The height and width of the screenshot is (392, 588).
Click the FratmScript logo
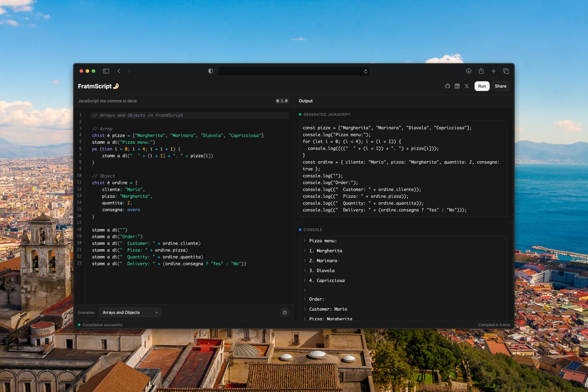tap(98, 86)
